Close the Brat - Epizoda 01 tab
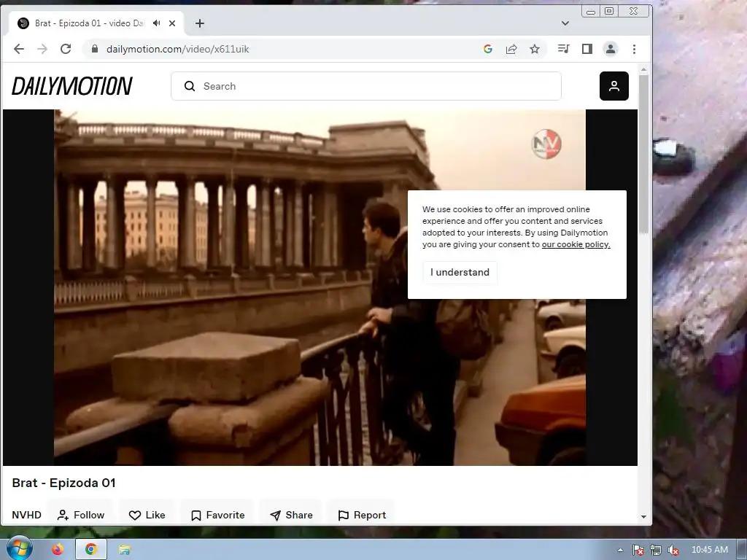747x560 pixels. tap(172, 23)
